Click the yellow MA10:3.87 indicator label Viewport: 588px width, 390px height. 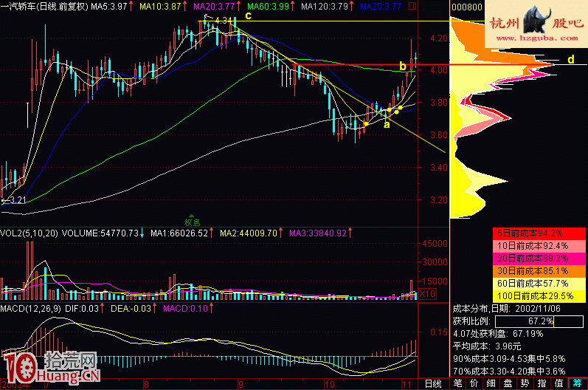pyautogui.click(x=160, y=7)
